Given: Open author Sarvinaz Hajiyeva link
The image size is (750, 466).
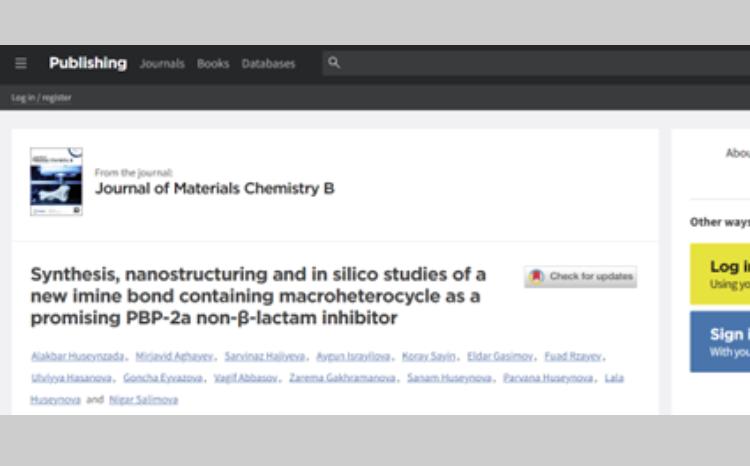Looking at the screenshot, I should (265, 356).
